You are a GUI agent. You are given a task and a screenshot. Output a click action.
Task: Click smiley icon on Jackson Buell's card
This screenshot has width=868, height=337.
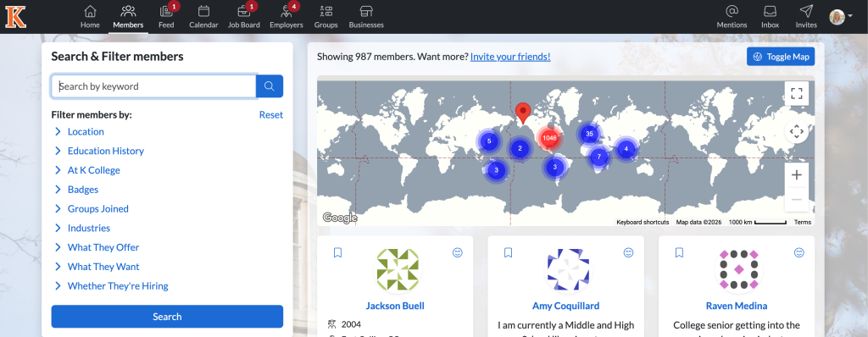[457, 253]
